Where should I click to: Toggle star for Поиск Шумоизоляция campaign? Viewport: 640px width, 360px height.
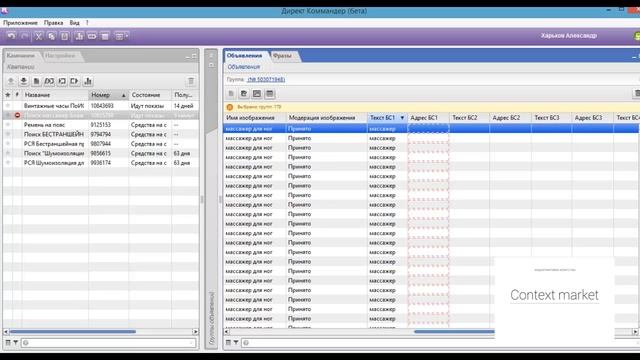click(8, 153)
